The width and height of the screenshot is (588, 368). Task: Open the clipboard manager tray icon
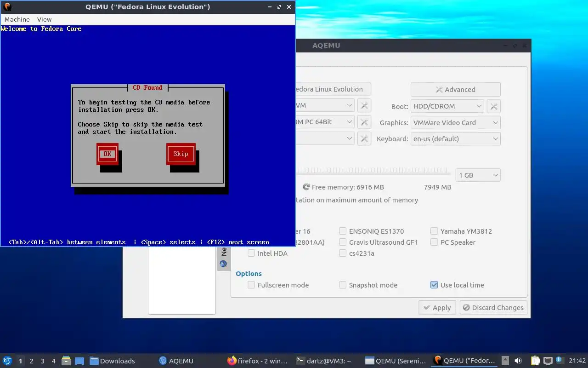pyautogui.click(x=535, y=361)
